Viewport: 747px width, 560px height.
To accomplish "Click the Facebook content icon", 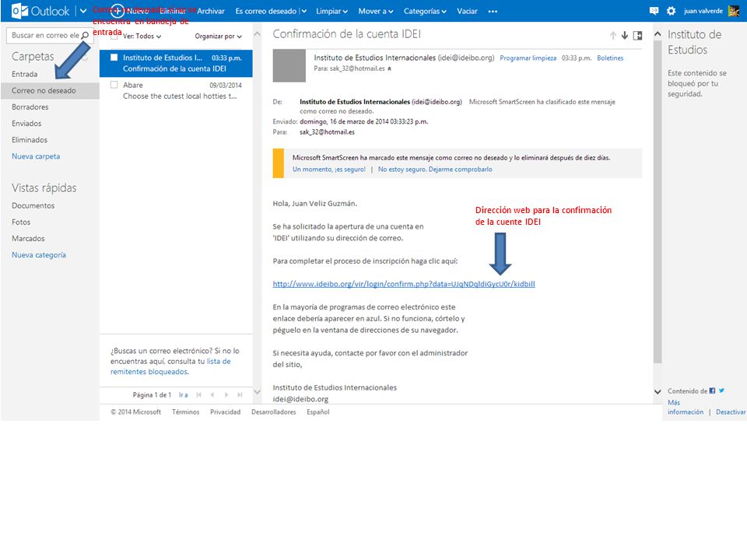I will [x=712, y=390].
